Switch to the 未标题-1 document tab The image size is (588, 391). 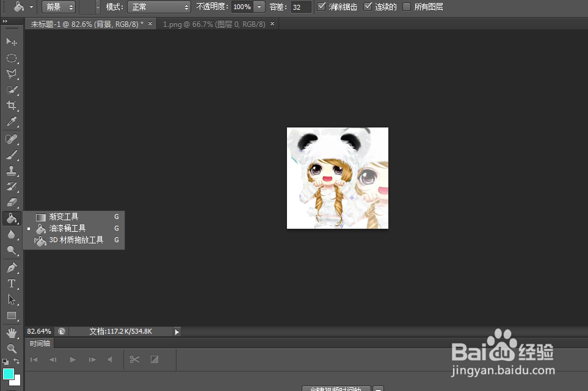87,24
